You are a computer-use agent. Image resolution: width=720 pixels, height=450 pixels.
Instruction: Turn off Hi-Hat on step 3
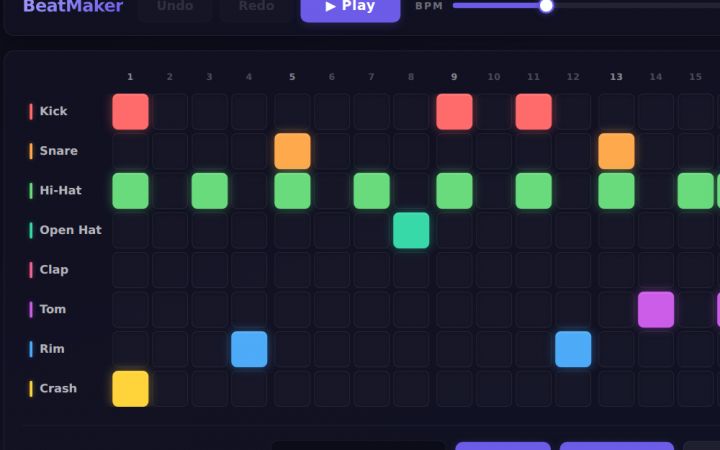click(209, 191)
